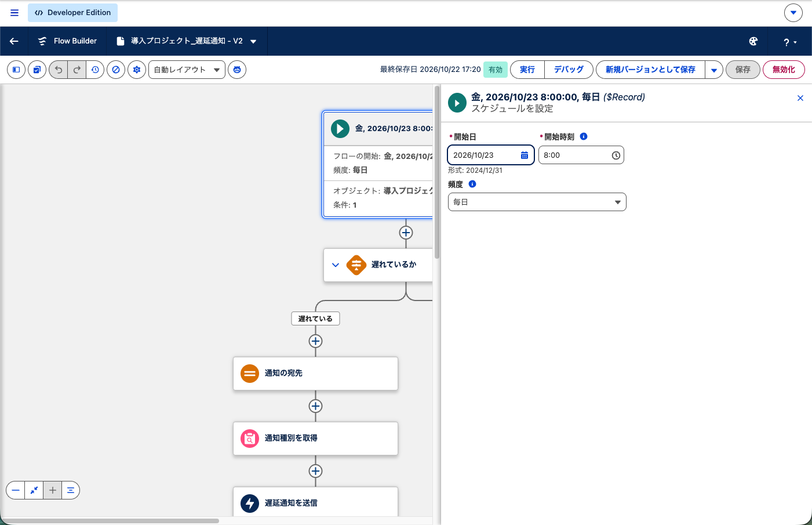Toggle the toolbox sidebar icon
The width and height of the screenshot is (812, 525).
click(16, 70)
